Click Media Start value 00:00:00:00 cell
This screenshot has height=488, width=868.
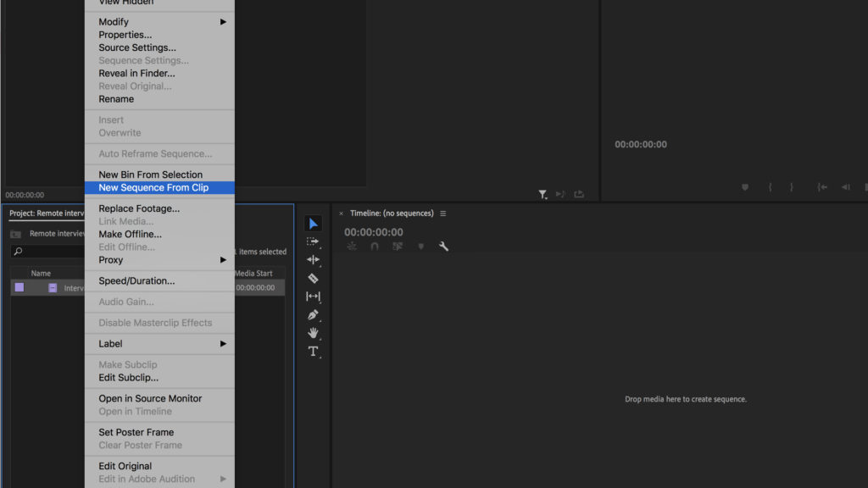[x=255, y=288]
